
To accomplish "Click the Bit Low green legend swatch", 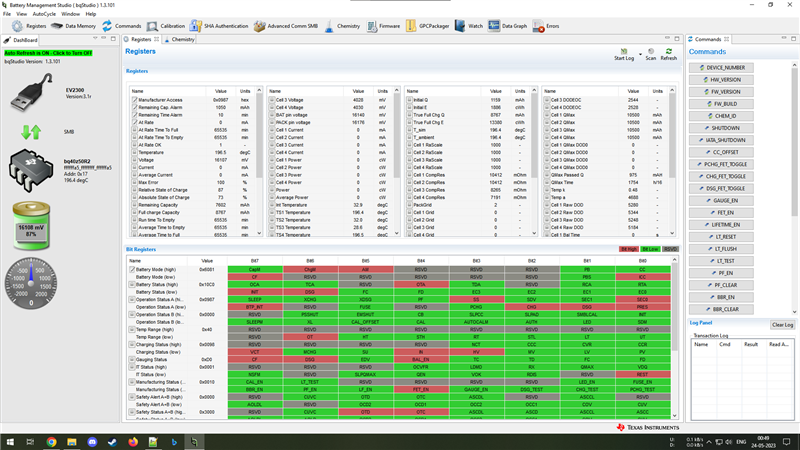I will tap(649, 249).
